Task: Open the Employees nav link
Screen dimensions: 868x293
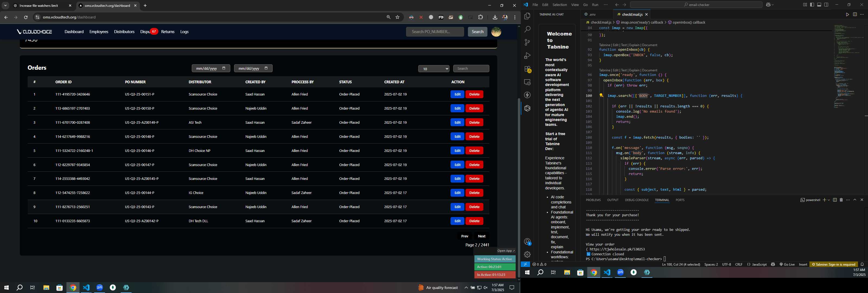Action: [x=99, y=32]
